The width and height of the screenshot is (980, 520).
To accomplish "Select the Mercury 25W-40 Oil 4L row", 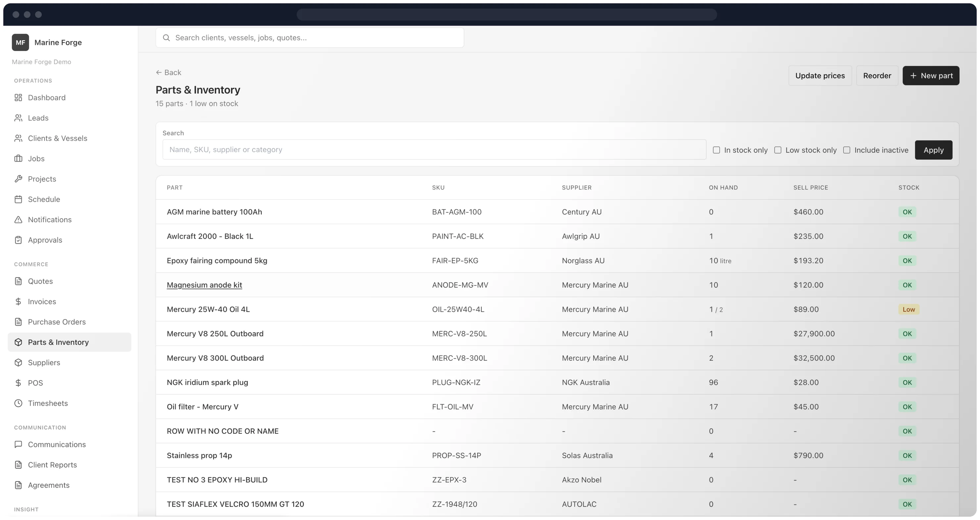I will click(x=557, y=309).
